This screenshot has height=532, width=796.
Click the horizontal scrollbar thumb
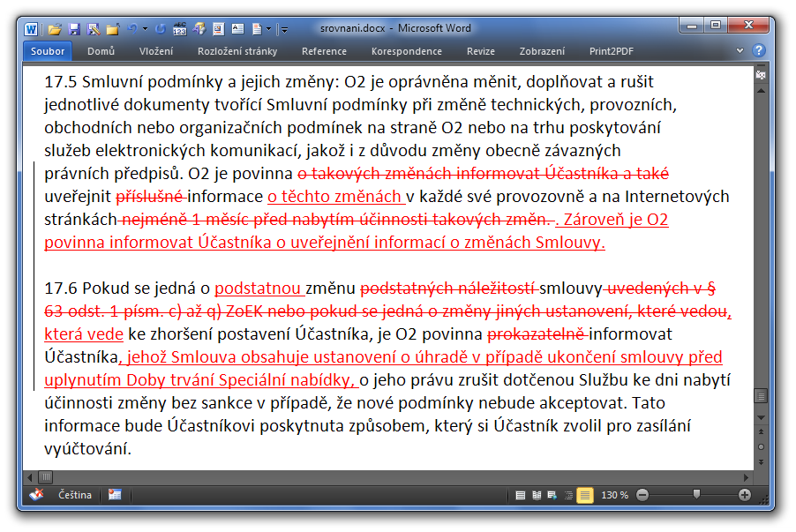click(46, 477)
